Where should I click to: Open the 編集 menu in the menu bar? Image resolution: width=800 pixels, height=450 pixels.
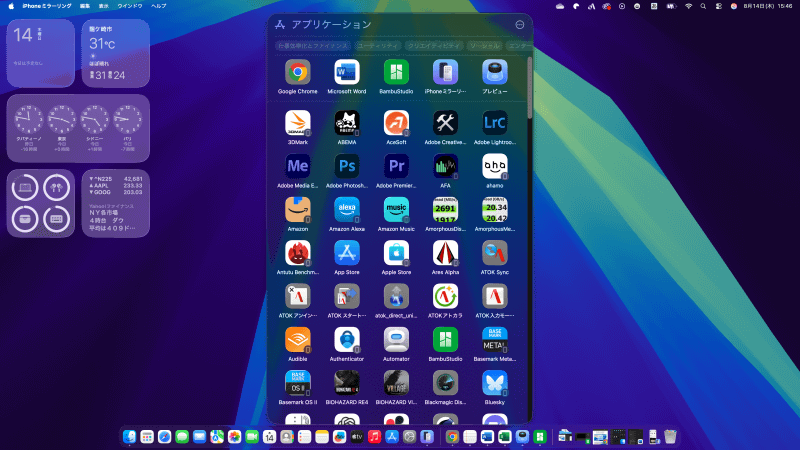(x=85, y=6)
